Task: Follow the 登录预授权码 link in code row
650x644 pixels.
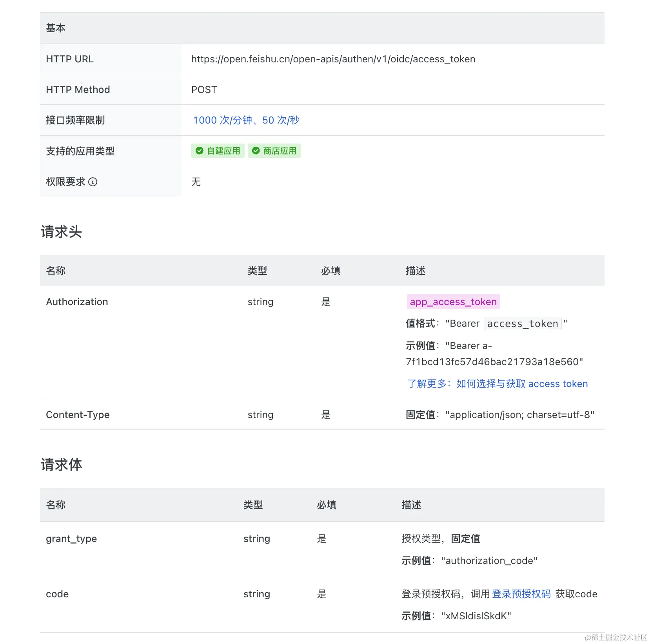Action: coord(521,594)
